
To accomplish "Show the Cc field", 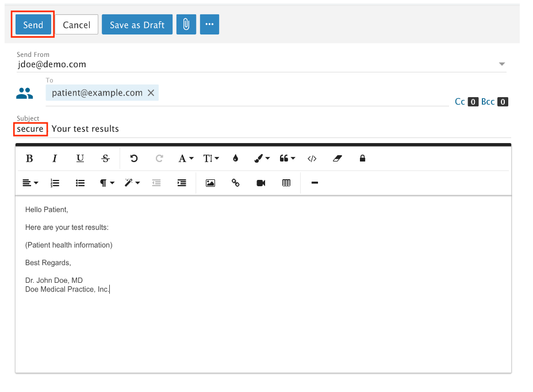I will click(x=460, y=102).
